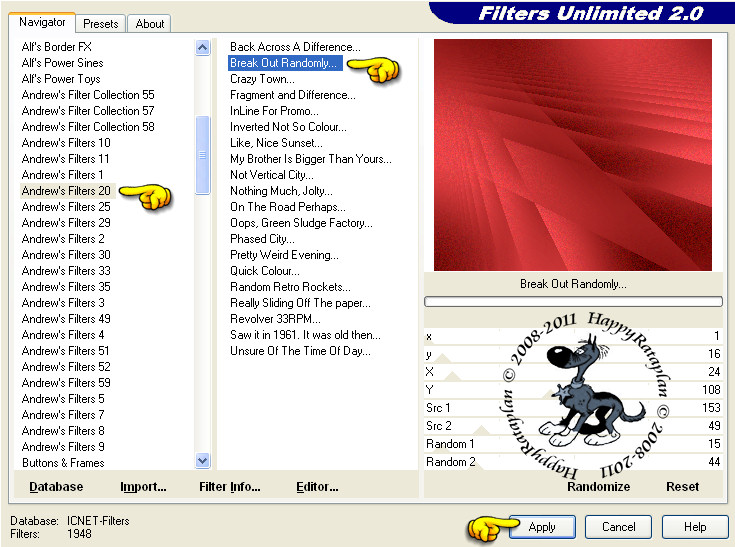
Task: Choose Quick Colour... filter
Action: pos(265,270)
